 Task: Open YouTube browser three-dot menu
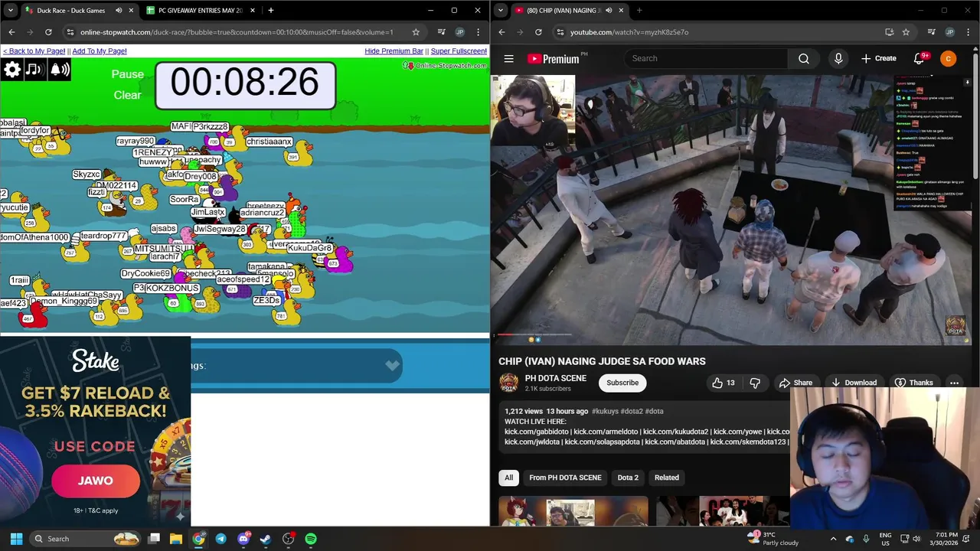pyautogui.click(x=969, y=32)
